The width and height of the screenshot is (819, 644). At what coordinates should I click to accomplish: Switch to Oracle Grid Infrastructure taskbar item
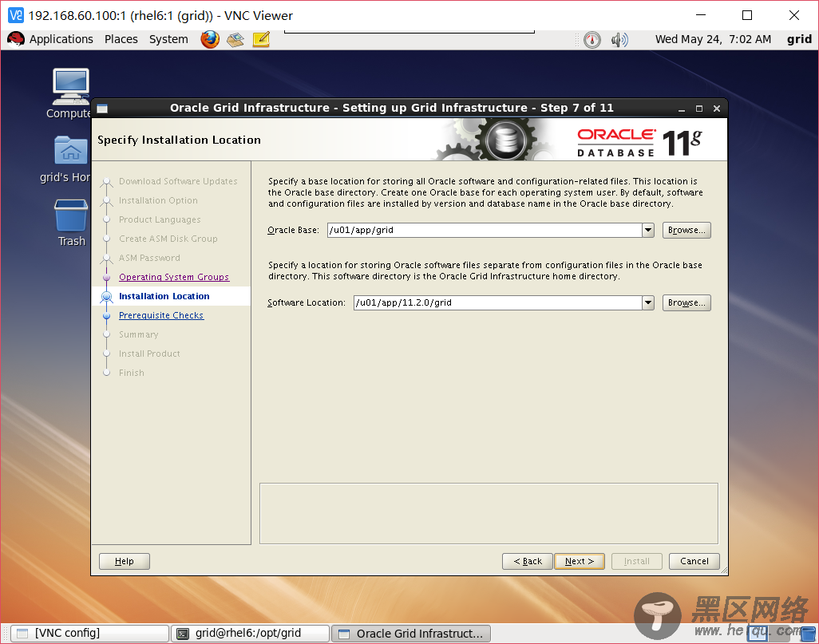[x=410, y=633]
